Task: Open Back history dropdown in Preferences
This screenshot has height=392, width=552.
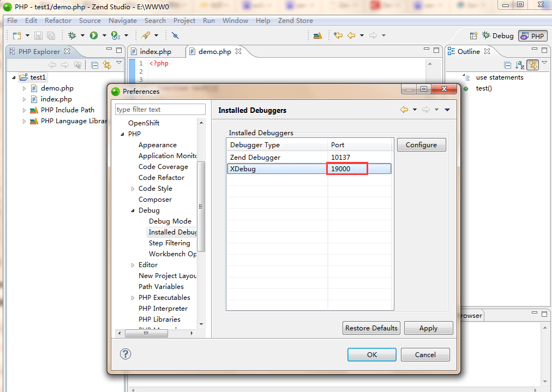Action: pyautogui.click(x=415, y=110)
